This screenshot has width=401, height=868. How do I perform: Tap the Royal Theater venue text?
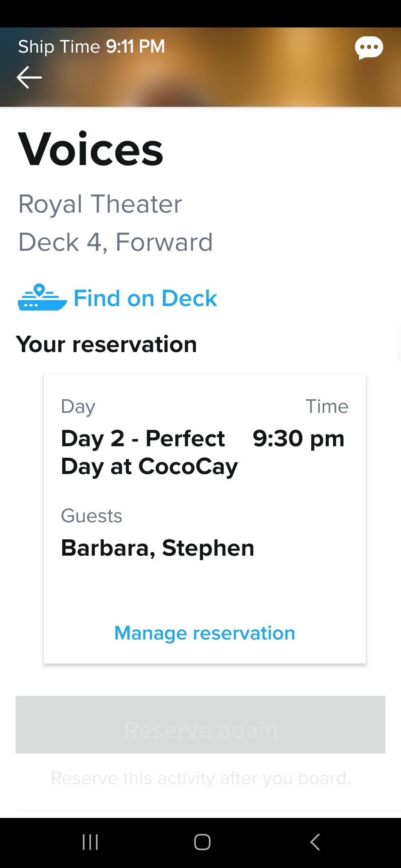pyautogui.click(x=100, y=204)
